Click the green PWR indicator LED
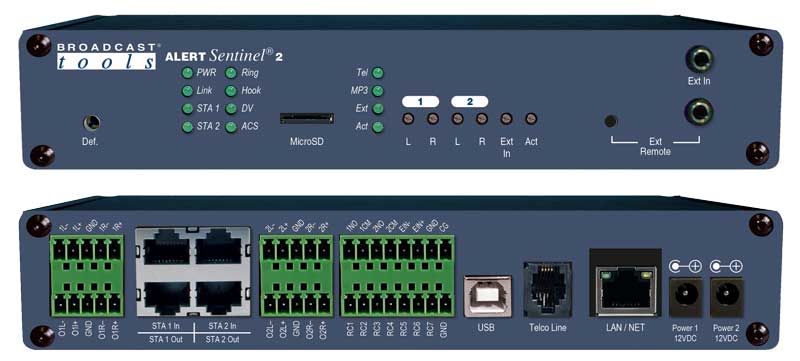This screenshot has width=800, height=361. (188, 73)
